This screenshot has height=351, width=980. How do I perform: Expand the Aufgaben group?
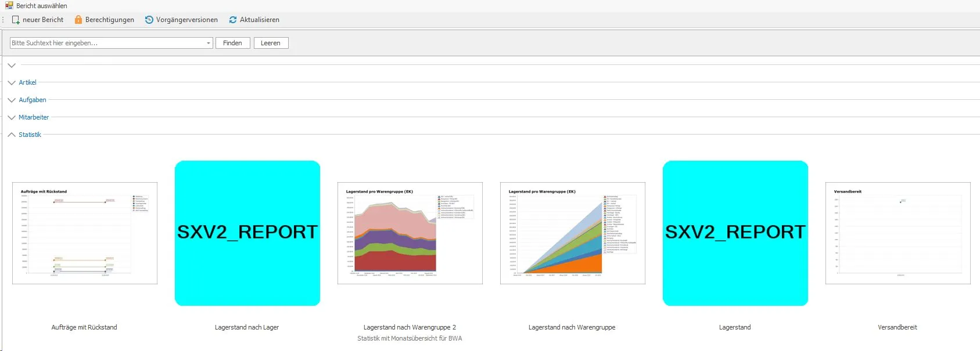point(12,100)
